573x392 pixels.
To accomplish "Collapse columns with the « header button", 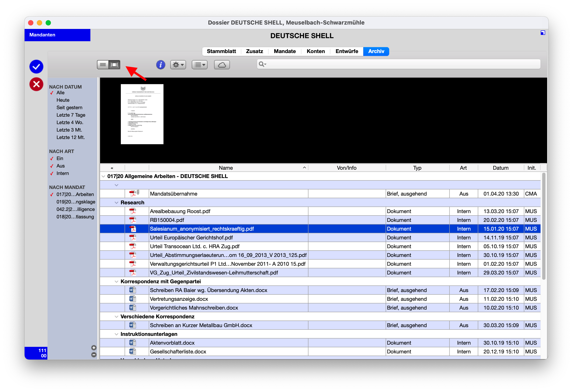I will click(112, 168).
